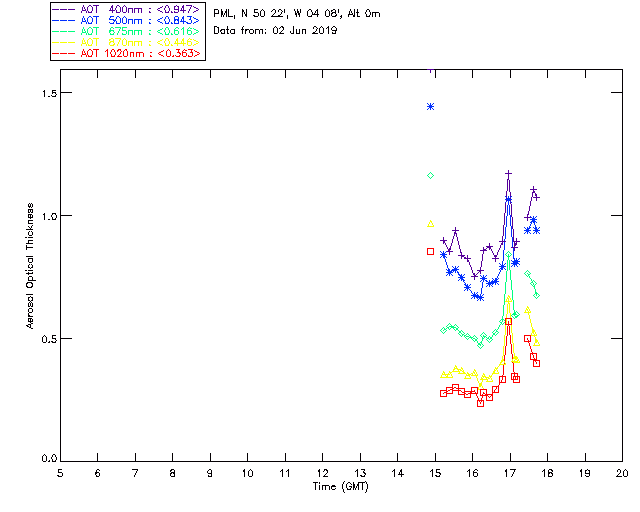This screenshot has height=512, width=640.
Task: Click the x-axis tick label "15"
Action: click(x=435, y=474)
